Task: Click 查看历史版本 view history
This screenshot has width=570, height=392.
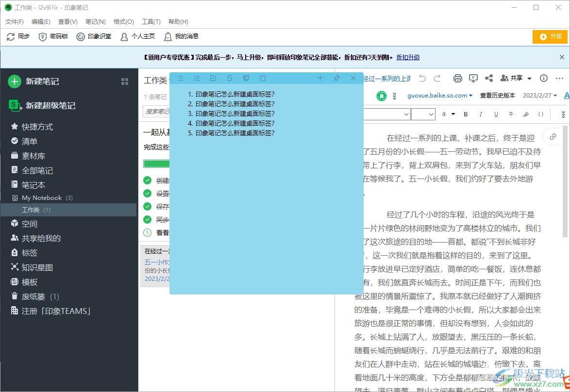Action: pos(498,96)
